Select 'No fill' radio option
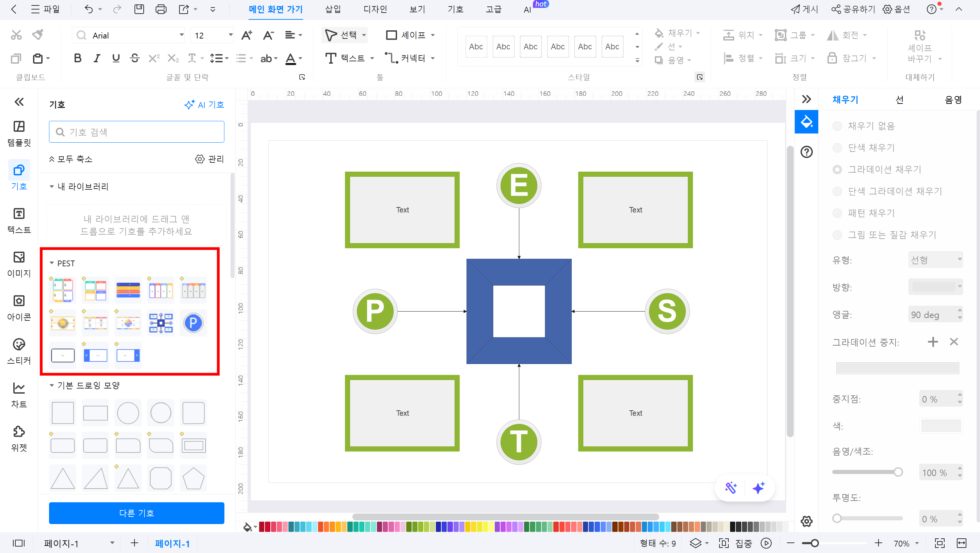The width and height of the screenshot is (980, 553). [837, 126]
